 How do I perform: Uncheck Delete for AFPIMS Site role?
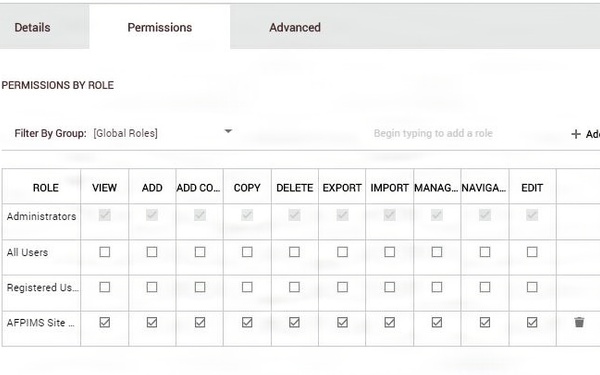tap(294, 322)
